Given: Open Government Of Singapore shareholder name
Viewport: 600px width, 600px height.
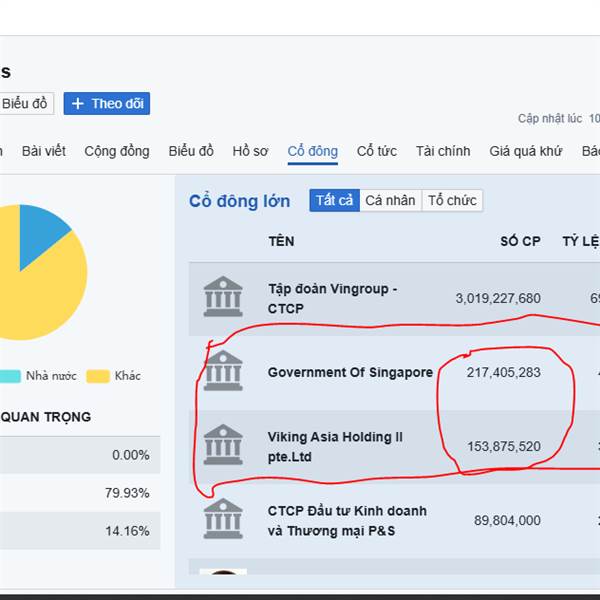Looking at the screenshot, I should pos(350,372).
